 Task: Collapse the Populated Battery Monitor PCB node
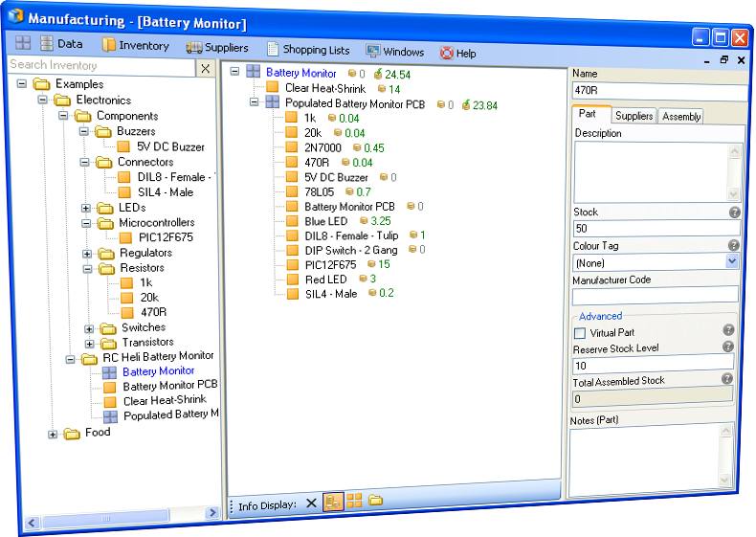255,103
